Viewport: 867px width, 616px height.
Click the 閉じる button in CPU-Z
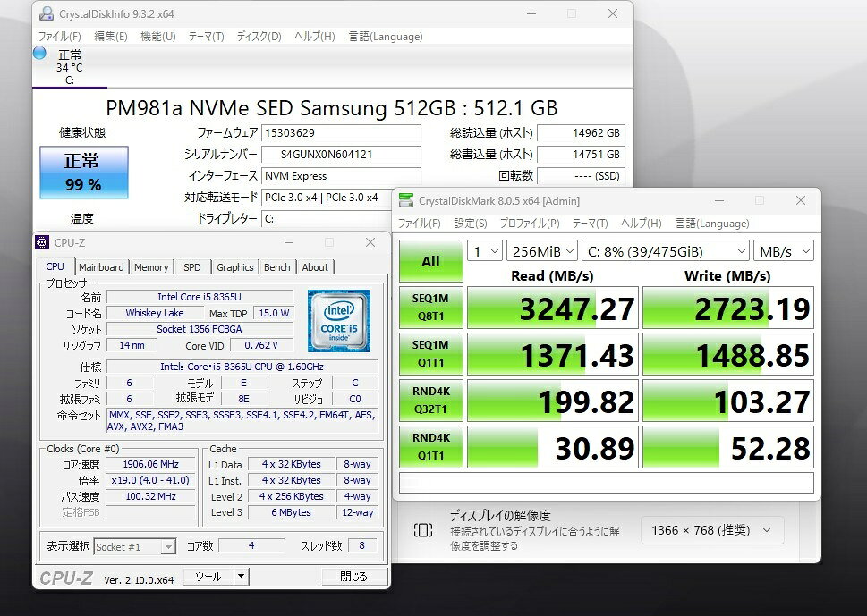(x=354, y=577)
